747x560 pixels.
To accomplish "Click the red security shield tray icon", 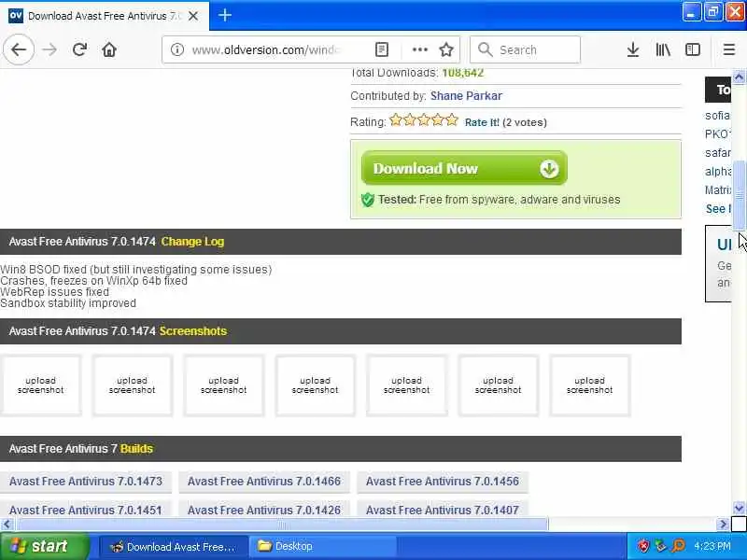I will pyautogui.click(x=643, y=546).
